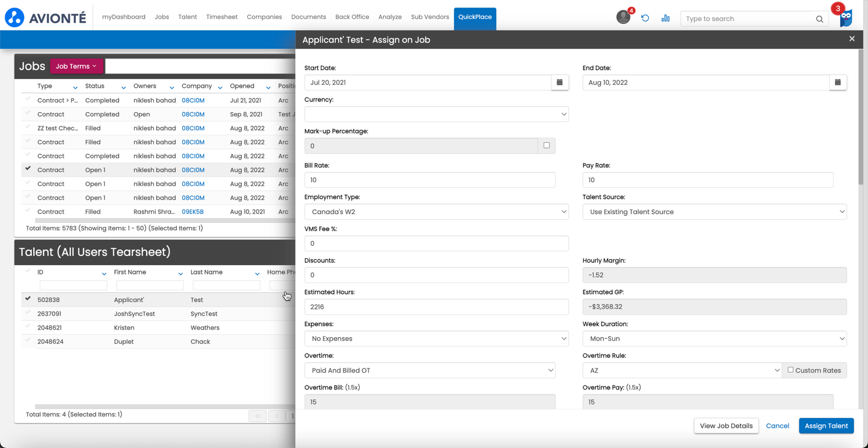868x448 pixels.
Task: Open company link 09EK5B
Action: coord(193,212)
